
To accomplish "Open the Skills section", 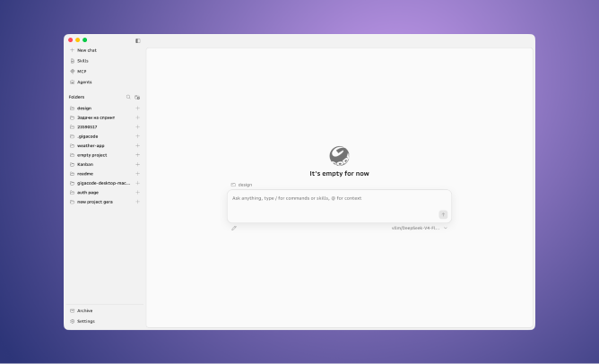I will (x=80, y=61).
